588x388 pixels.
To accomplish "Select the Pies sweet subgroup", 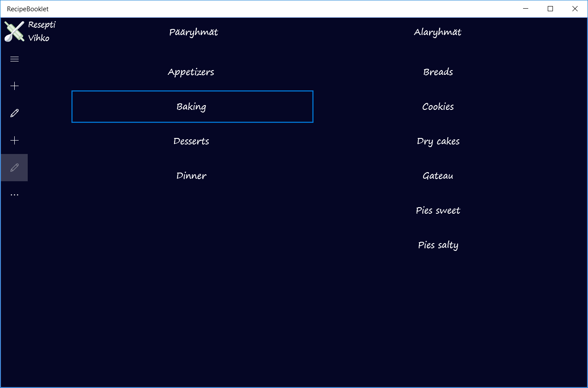I will tap(438, 210).
